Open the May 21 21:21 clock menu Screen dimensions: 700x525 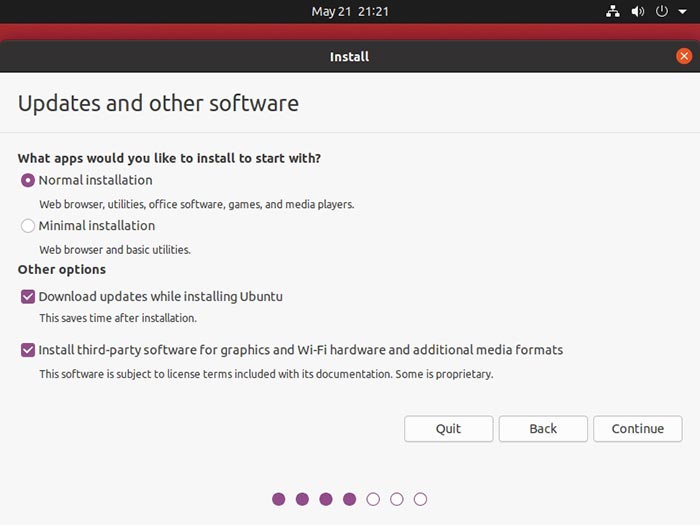[350, 11]
